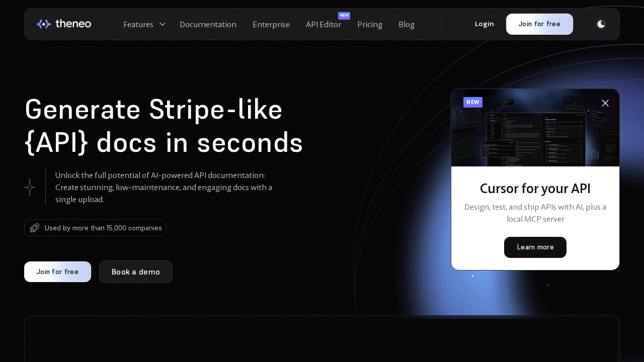Click the rocket icon beside companies text
The image size is (644, 362).
pyautogui.click(x=34, y=228)
